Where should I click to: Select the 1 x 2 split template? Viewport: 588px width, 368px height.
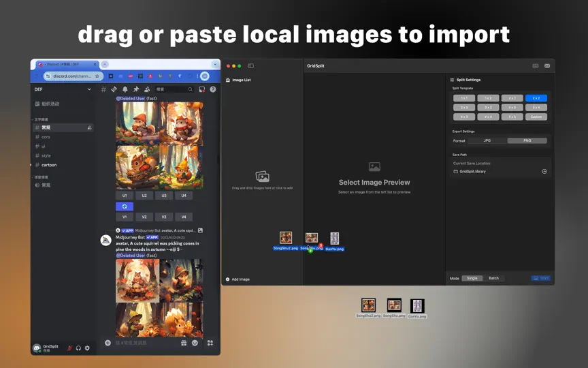click(488, 98)
